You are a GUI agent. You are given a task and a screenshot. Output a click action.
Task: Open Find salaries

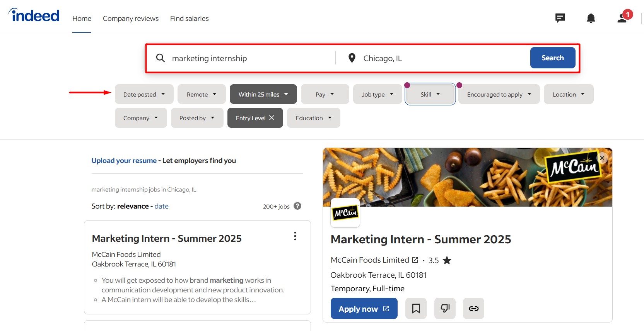point(189,19)
